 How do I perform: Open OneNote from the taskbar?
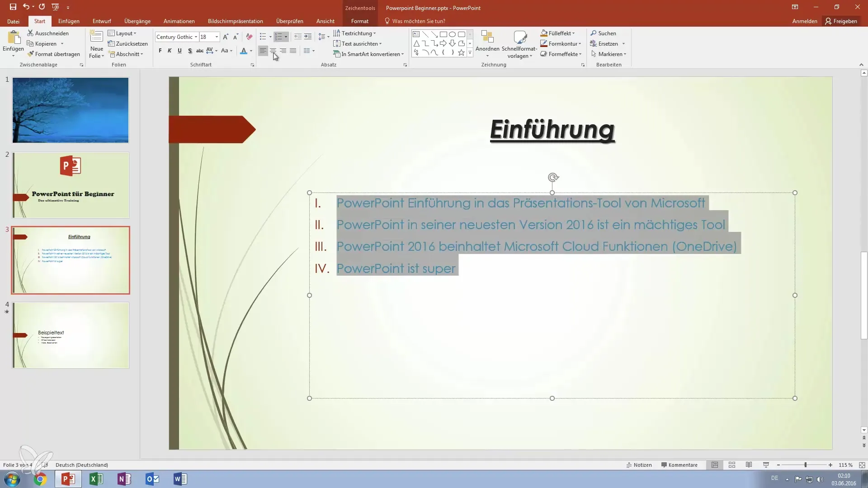[x=124, y=479]
